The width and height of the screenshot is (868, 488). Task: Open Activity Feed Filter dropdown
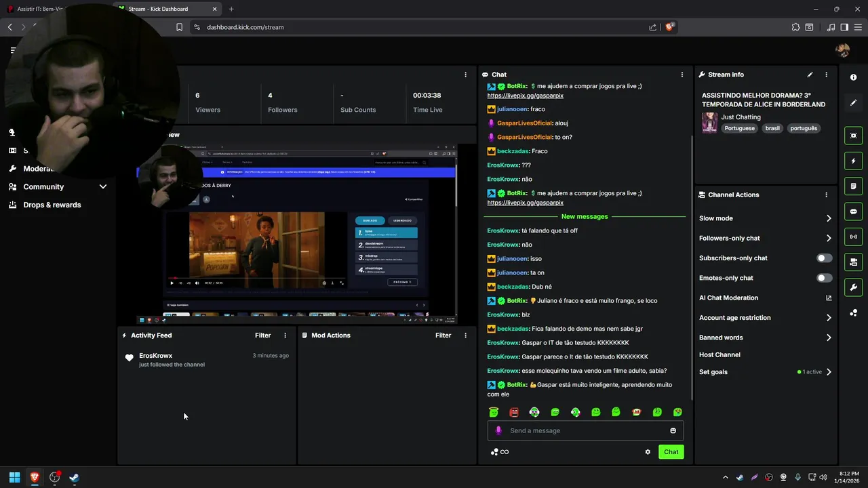(262, 335)
